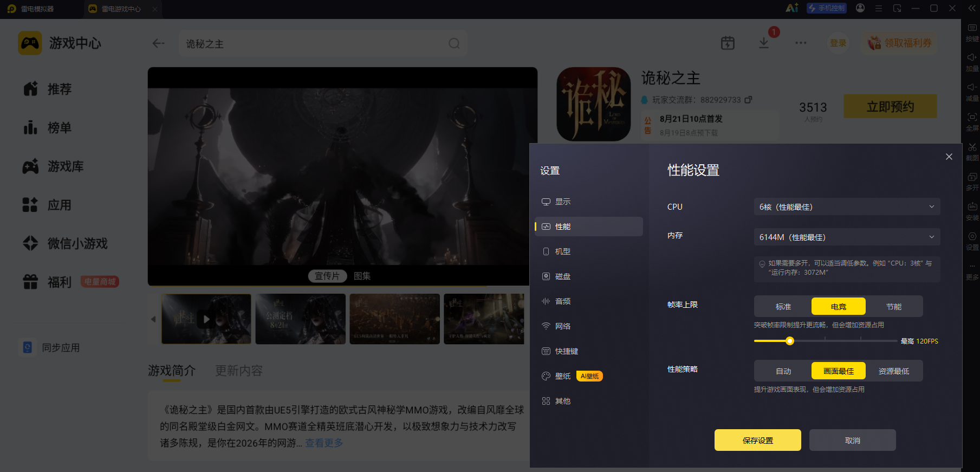Screen dimensions: 980x472
Task: Click the 截图 screenshot scissors icon
Action: click(972, 151)
